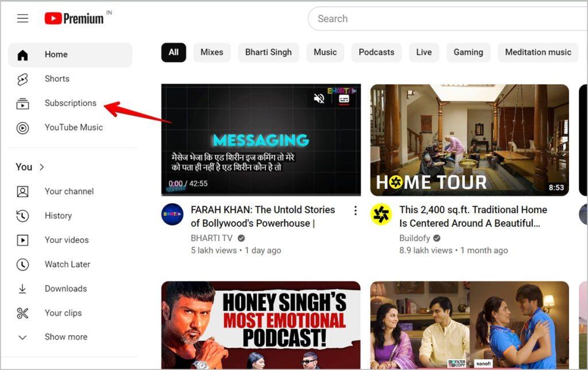Click the Subscriptions icon
The image size is (588, 370).
click(x=22, y=103)
